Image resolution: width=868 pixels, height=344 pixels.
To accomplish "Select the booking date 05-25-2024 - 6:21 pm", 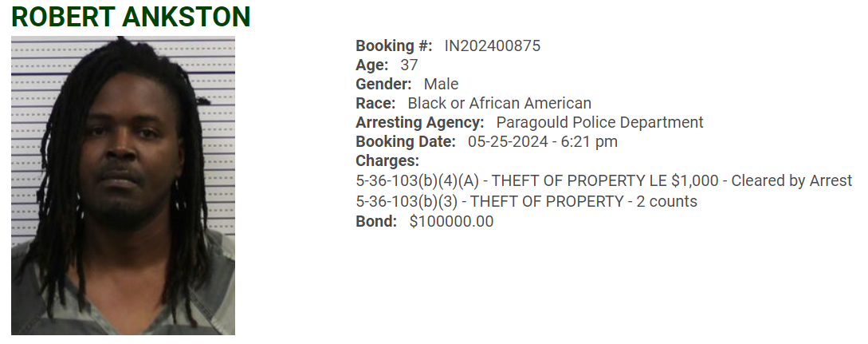I will point(543,141).
